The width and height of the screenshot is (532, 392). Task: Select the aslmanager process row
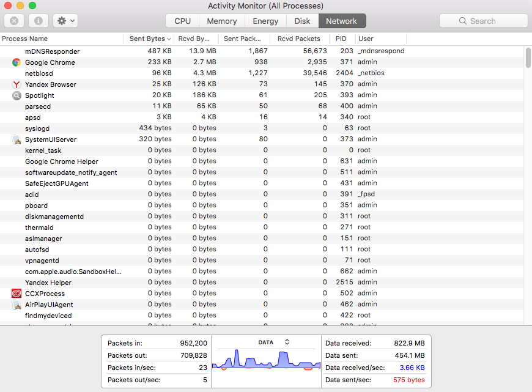click(261, 239)
